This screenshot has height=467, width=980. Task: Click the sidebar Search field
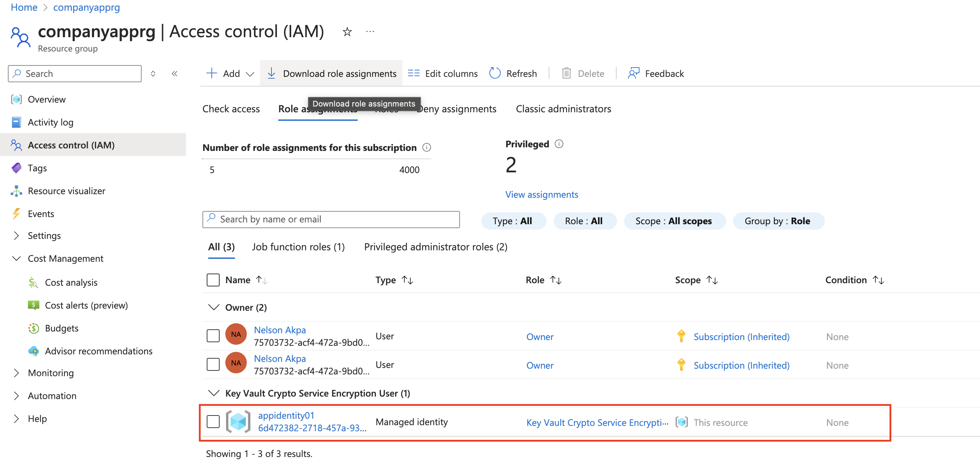pos(74,73)
